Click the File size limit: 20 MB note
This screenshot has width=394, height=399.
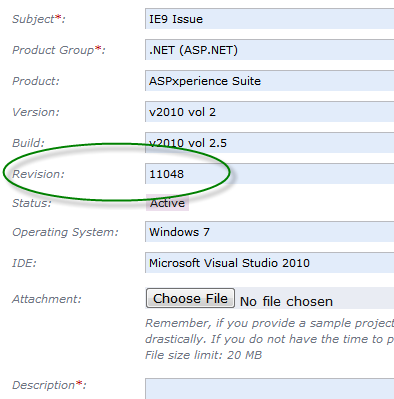pyautogui.click(x=204, y=355)
